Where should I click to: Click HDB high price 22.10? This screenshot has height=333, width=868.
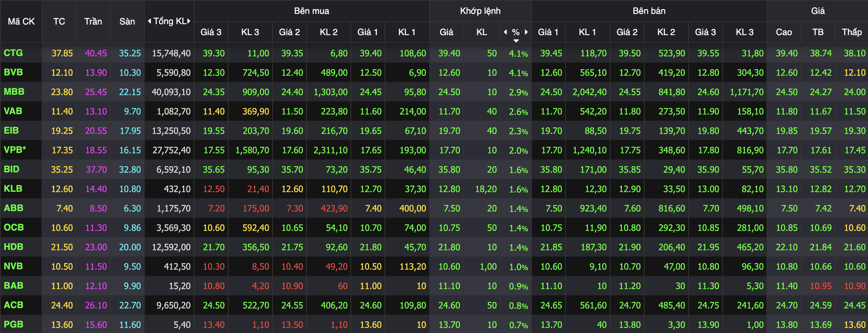click(787, 247)
